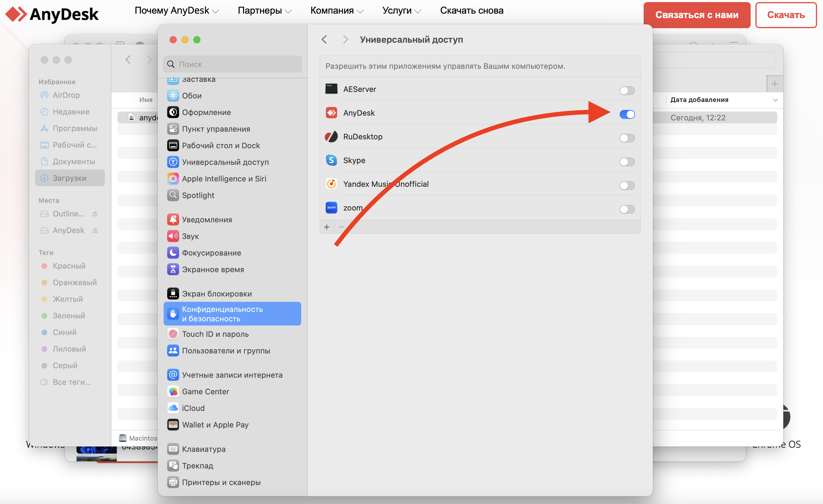Screen dimensions: 823x504
Task: Open Принтеры и сканеры item
Action: pos(232,482)
